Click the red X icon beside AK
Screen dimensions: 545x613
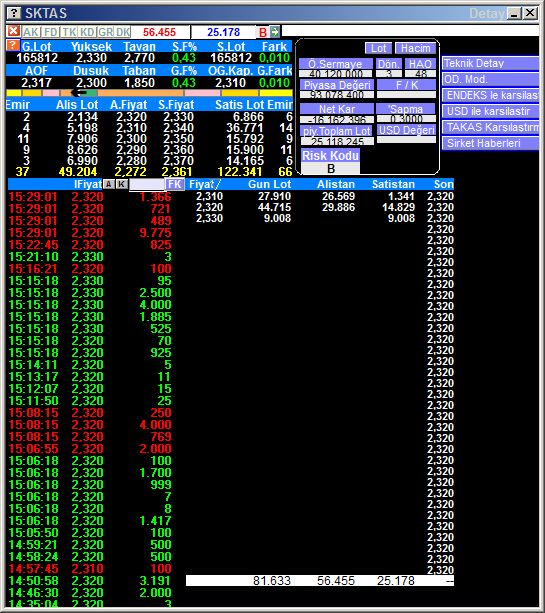(14, 31)
